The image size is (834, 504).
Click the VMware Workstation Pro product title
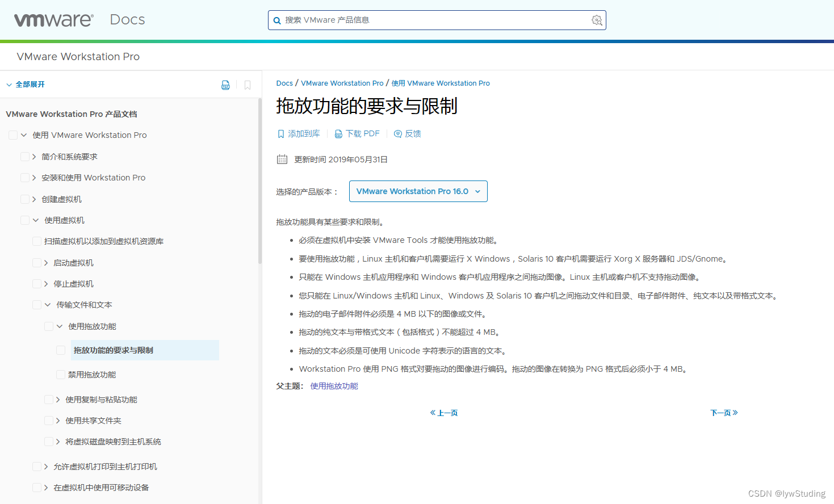pos(78,57)
